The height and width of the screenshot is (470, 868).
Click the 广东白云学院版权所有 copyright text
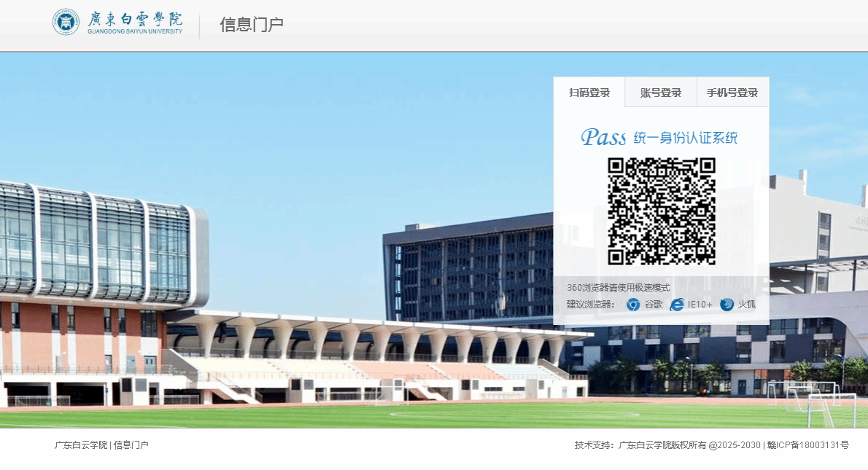[x=662, y=445]
